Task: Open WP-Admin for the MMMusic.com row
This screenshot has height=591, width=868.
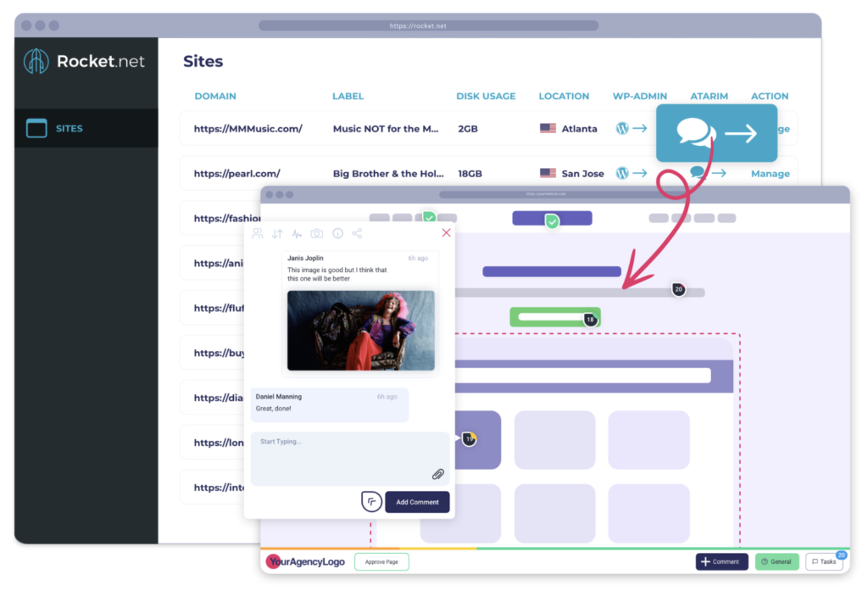Action: click(631, 129)
